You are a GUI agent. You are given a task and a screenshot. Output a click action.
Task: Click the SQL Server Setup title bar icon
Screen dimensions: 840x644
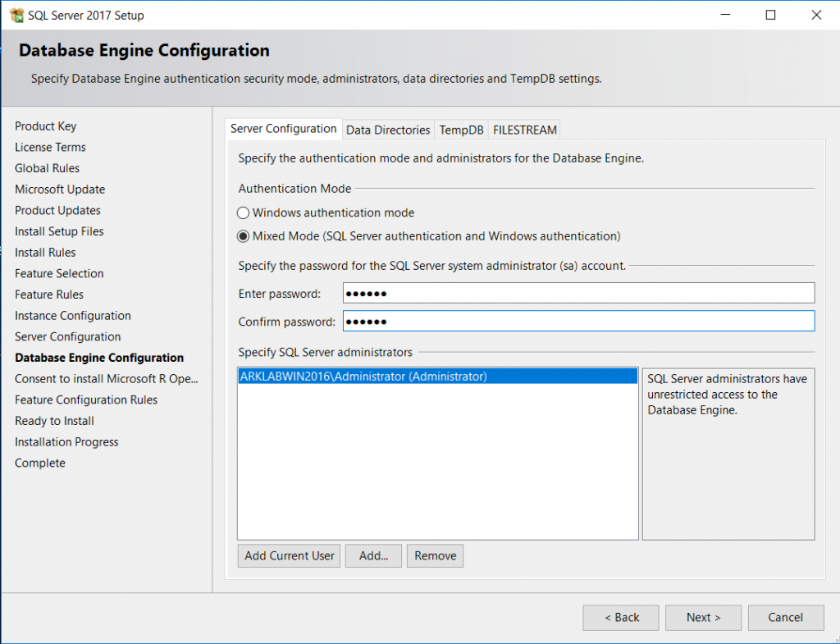16,15
